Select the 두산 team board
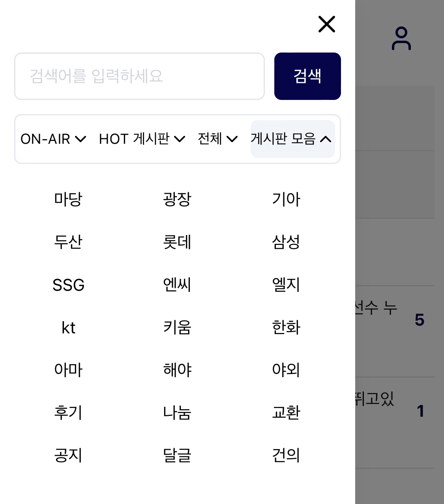Image resolution: width=444 pixels, height=504 pixels. pos(68,242)
